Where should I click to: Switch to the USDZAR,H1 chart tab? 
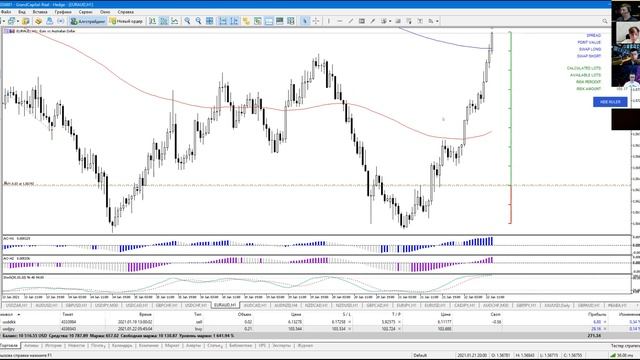pos(17,305)
